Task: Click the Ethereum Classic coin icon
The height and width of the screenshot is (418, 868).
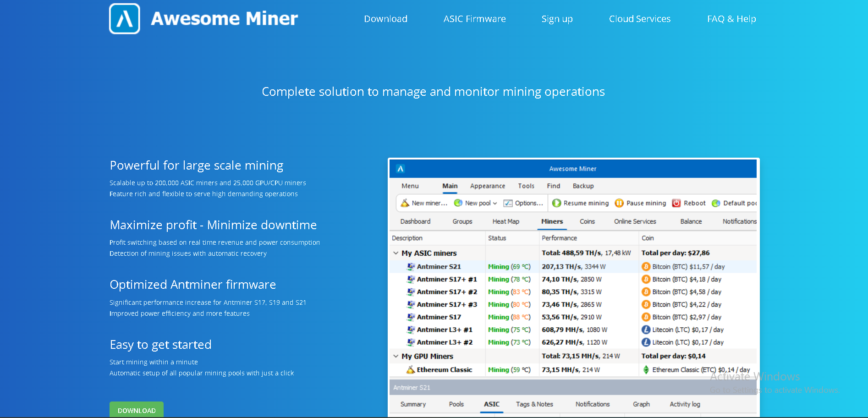Action: click(x=646, y=370)
